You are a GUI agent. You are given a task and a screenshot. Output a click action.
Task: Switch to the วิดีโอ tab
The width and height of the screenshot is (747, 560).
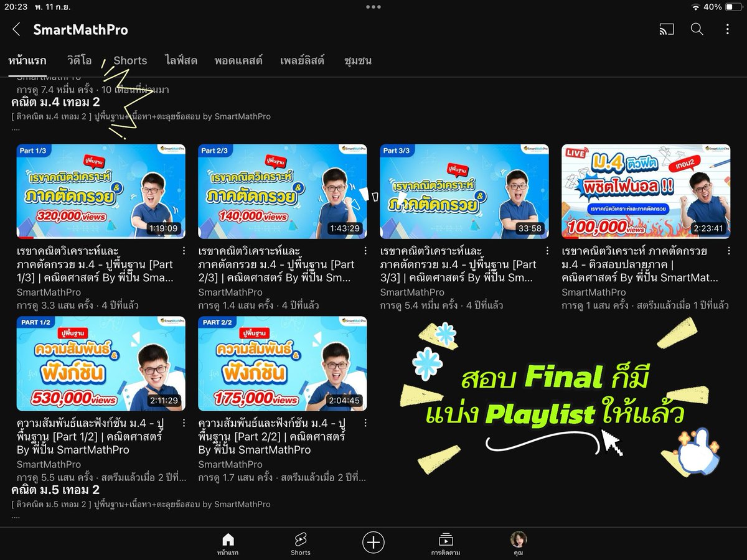(80, 60)
